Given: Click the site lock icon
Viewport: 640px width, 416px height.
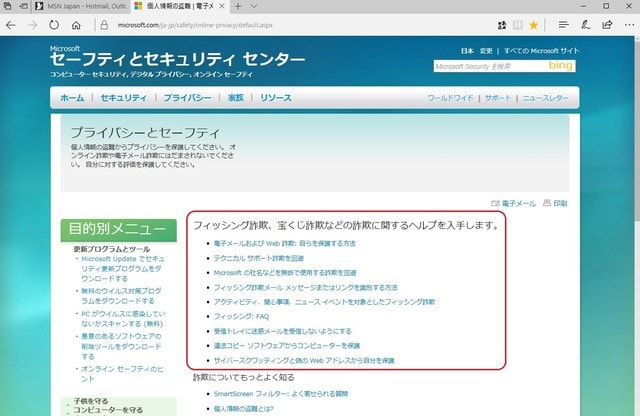Looking at the screenshot, I should 104,25.
